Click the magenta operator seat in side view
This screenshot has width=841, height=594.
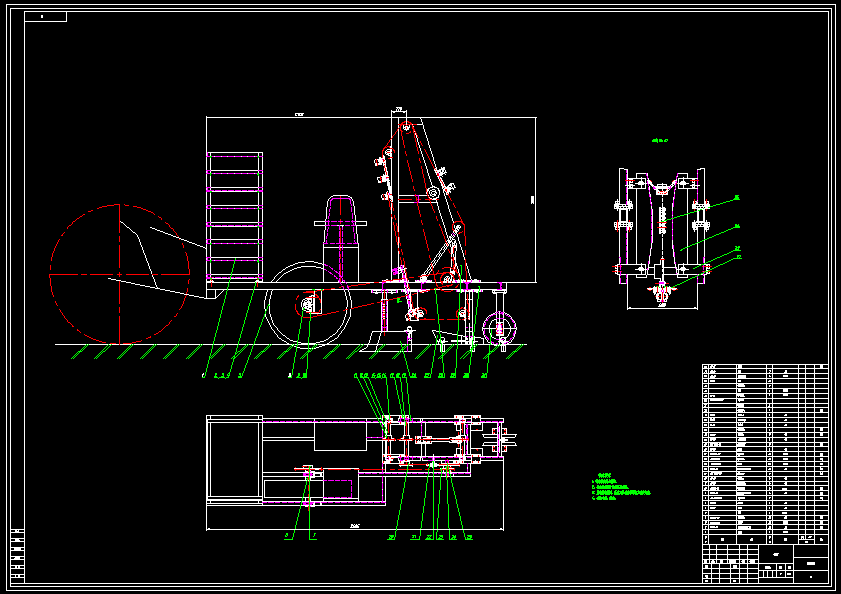pyautogui.click(x=341, y=220)
